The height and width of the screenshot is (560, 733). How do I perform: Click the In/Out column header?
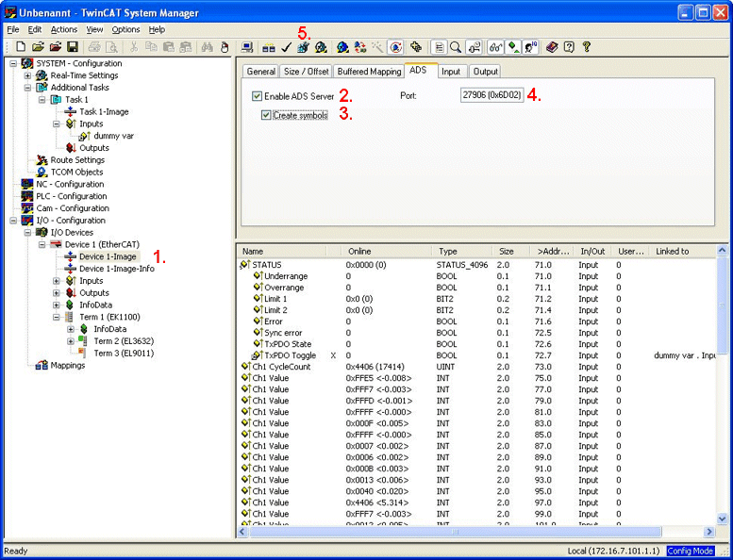pos(592,252)
